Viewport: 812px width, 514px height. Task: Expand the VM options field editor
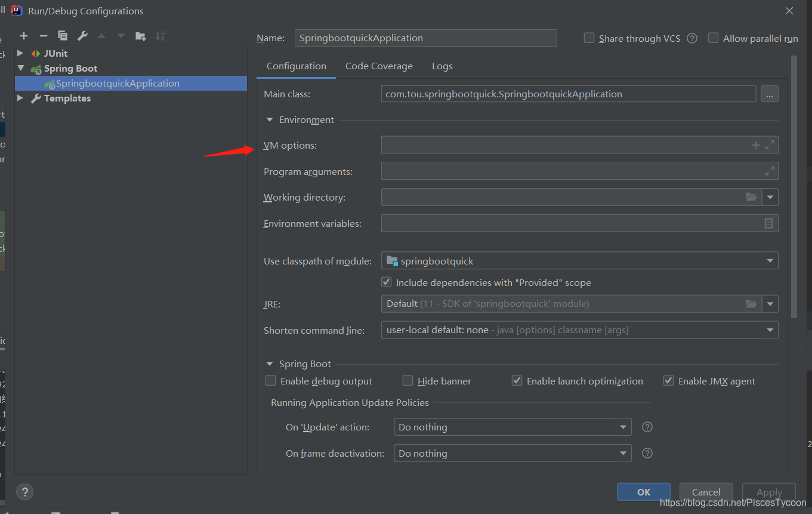pyautogui.click(x=770, y=145)
